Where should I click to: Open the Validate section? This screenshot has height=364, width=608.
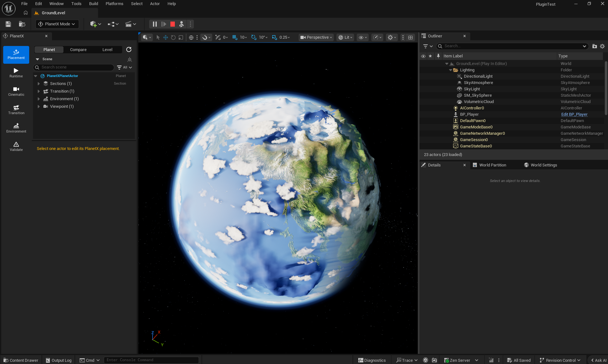tap(16, 146)
